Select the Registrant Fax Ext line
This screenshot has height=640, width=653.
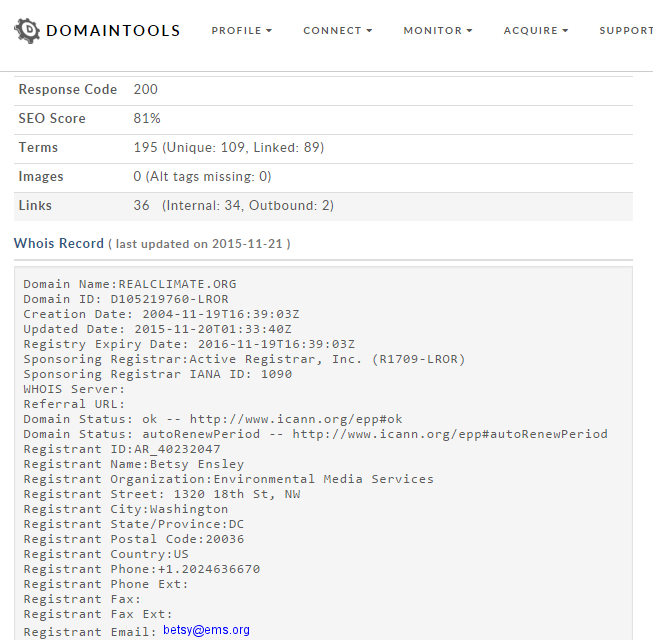98,614
